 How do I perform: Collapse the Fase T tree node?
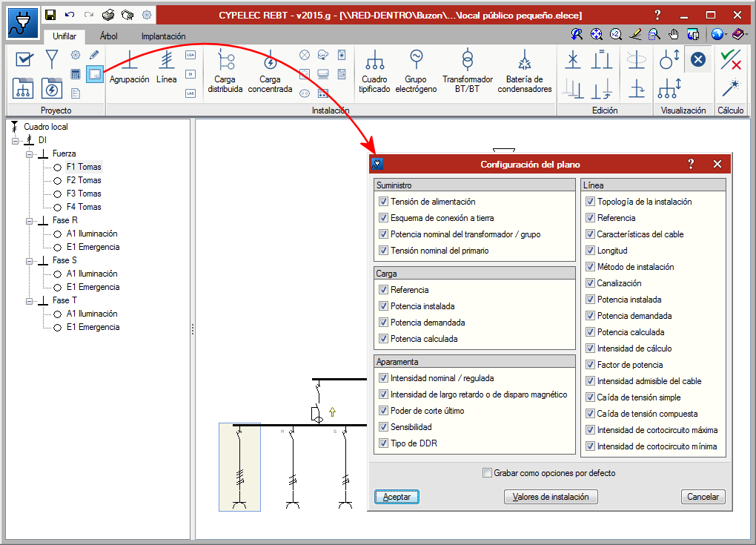pyautogui.click(x=29, y=301)
